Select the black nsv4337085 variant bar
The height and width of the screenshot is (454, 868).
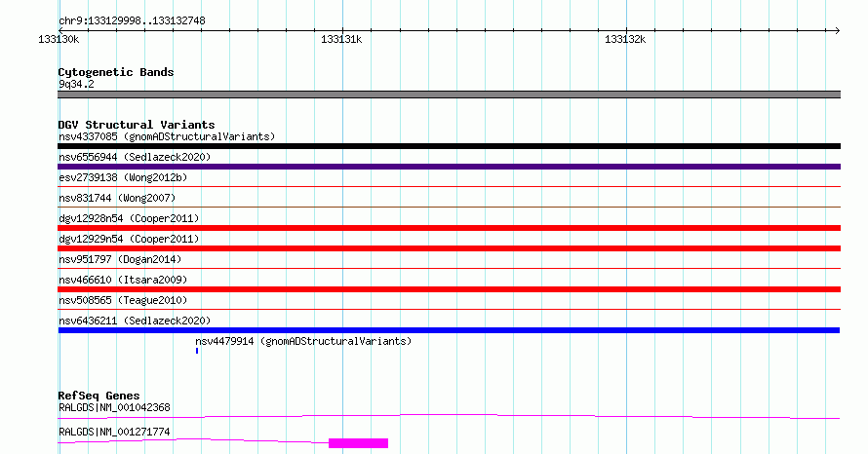pyautogui.click(x=449, y=146)
